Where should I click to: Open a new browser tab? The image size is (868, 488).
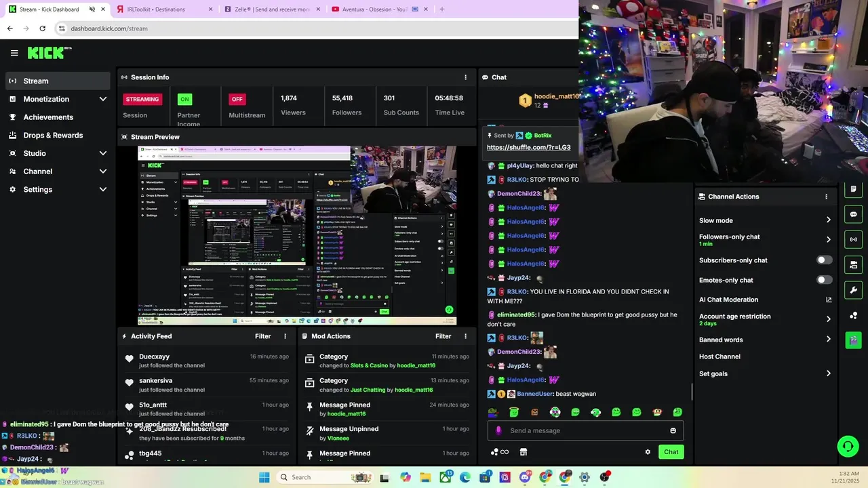tap(442, 9)
